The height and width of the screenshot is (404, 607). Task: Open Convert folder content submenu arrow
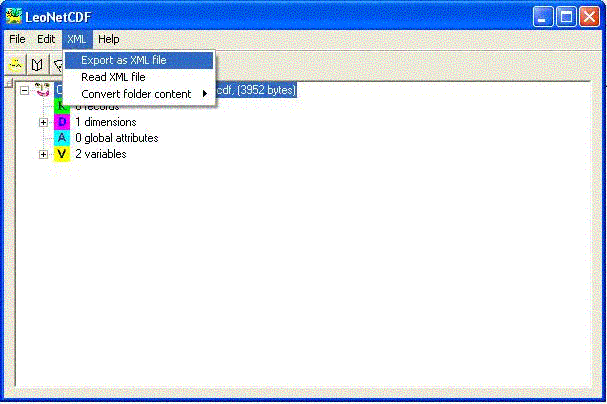coord(205,94)
